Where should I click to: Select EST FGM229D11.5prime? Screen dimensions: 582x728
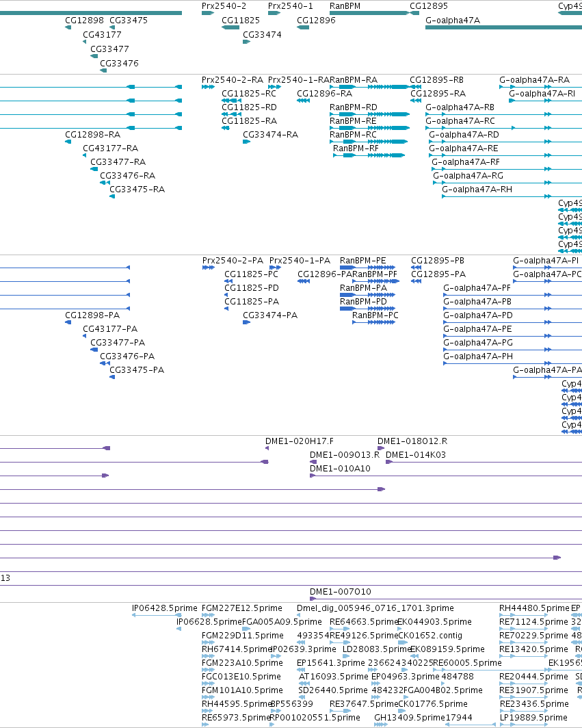(x=242, y=636)
